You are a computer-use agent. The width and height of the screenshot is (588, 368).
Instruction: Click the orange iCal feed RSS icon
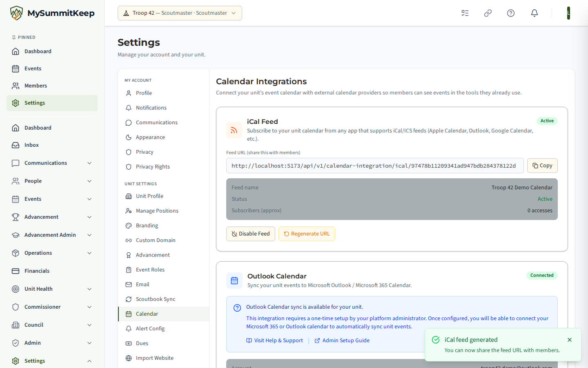tap(234, 130)
